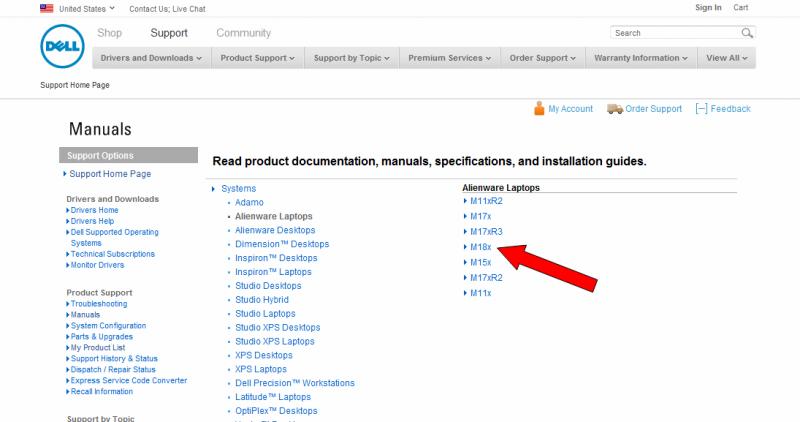This screenshot has width=800, height=422.
Task: Click the Order Support truck icon
Action: [x=614, y=109]
